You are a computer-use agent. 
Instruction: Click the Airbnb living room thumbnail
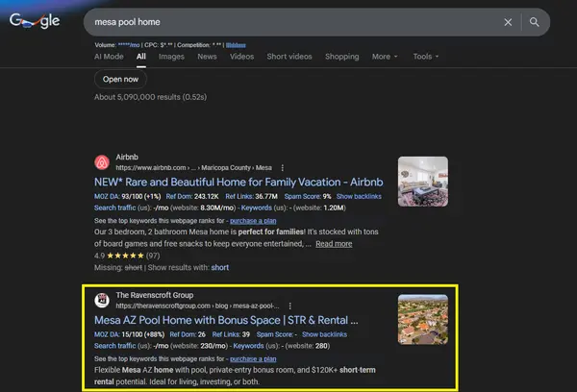[423, 182]
